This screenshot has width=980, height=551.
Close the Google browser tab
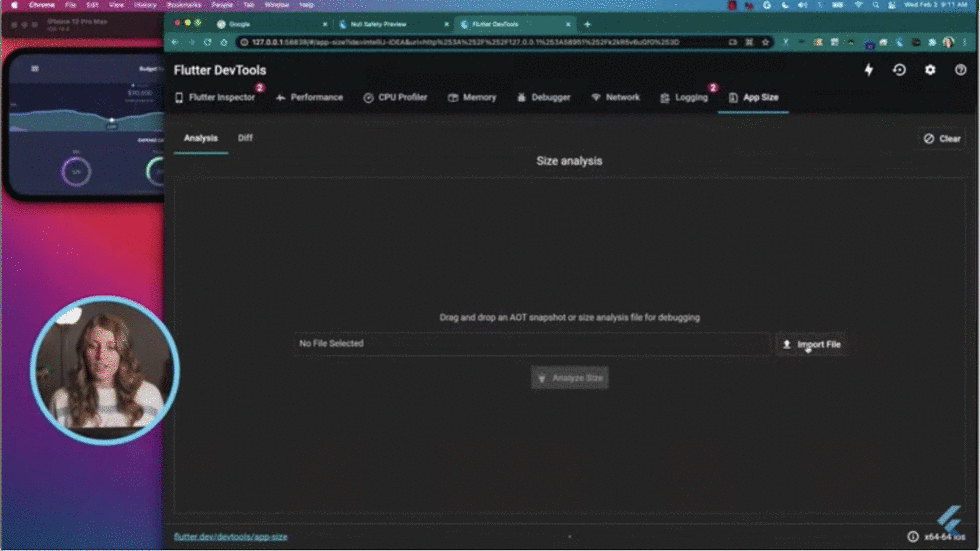click(325, 24)
